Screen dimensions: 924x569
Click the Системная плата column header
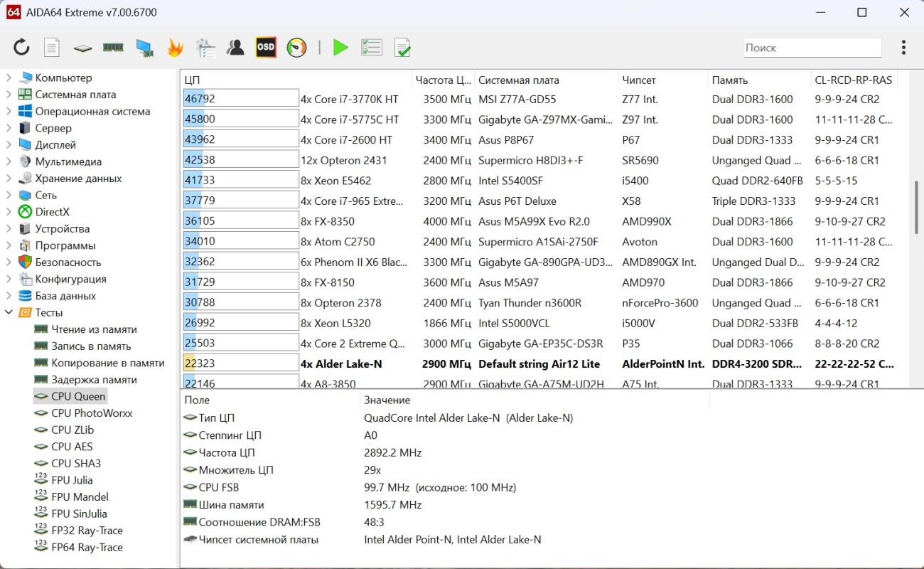[518, 80]
